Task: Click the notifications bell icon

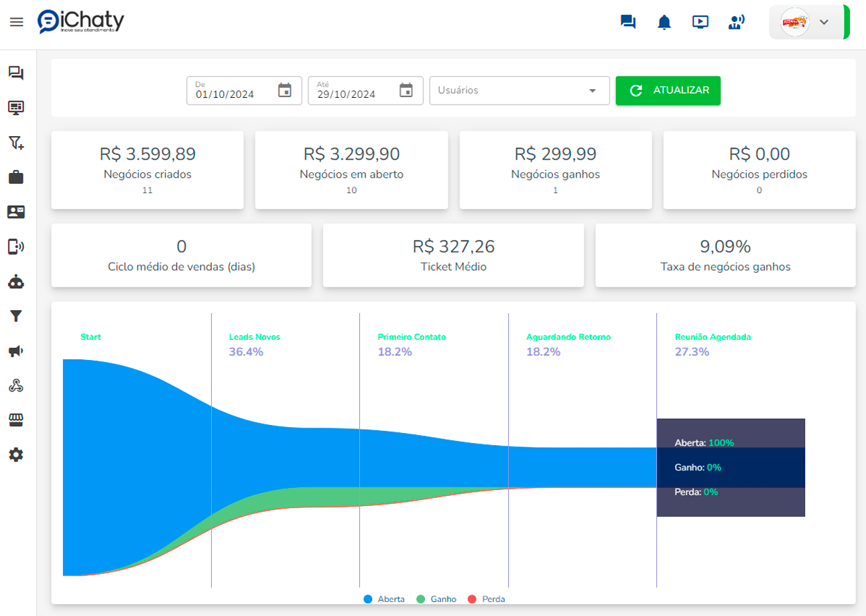Action: point(664,22)
